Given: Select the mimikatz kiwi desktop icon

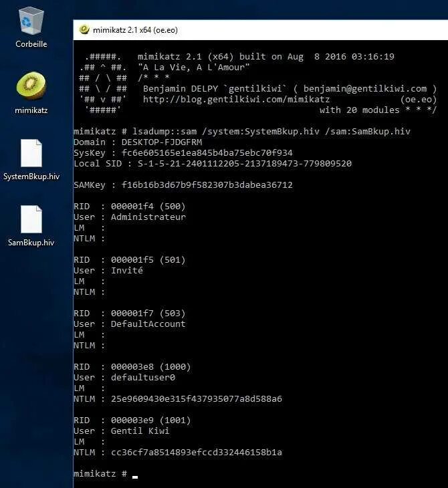Looking at the screenshot, I should (31, 86).
